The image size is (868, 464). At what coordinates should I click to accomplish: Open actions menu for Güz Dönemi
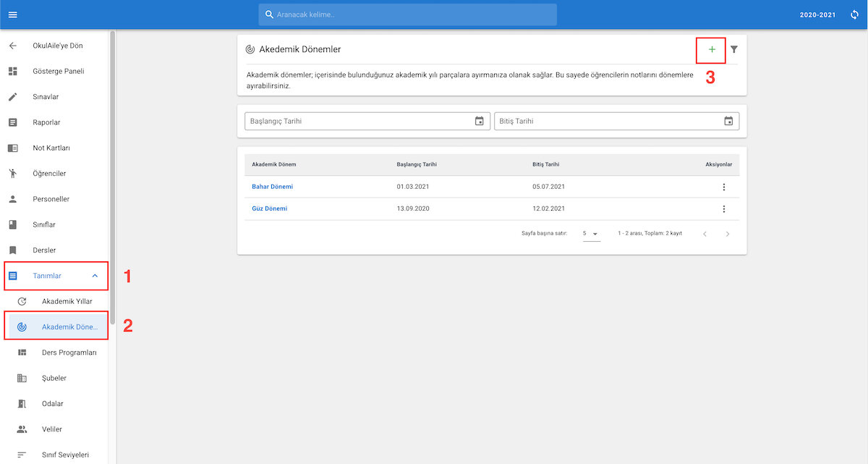[x=723, y=209]
